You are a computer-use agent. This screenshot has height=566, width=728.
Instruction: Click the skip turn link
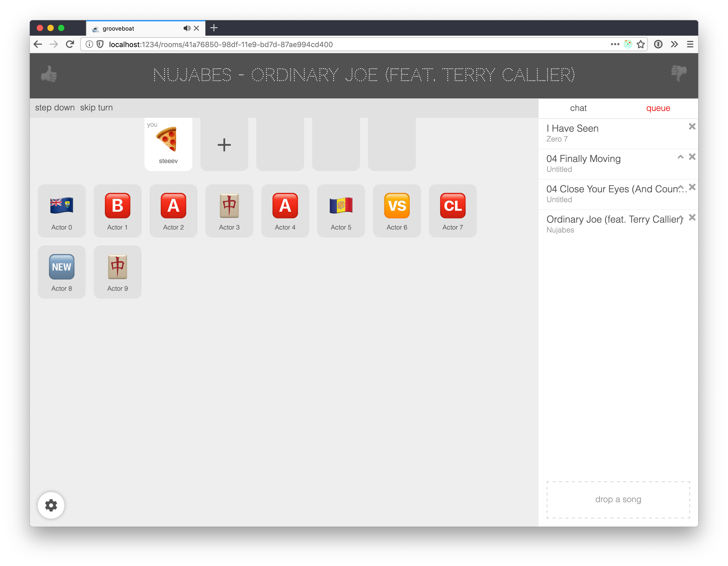click(96, 108)
